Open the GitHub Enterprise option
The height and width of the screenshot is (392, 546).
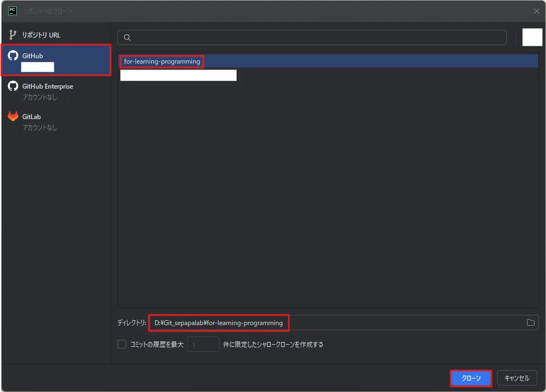pyautogui.click(x=55, y=91)
